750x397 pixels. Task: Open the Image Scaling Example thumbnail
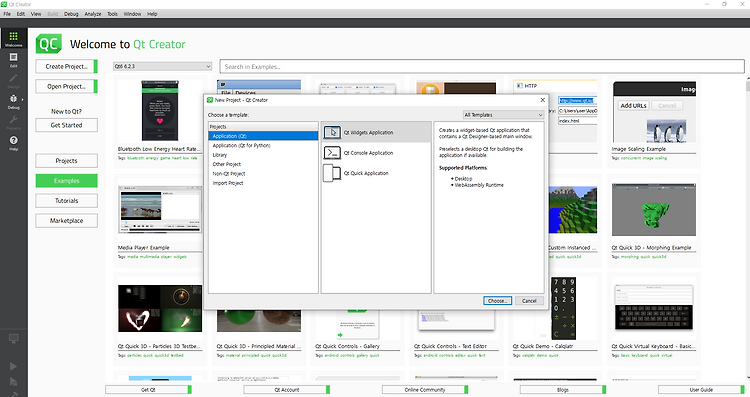click(654, 112)
